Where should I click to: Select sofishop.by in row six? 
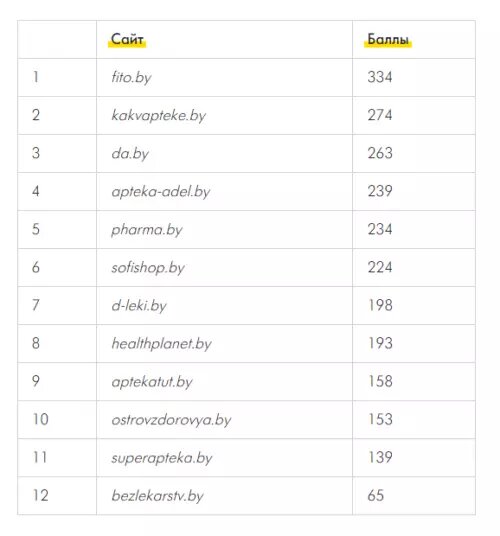click(x=148, y=268)
